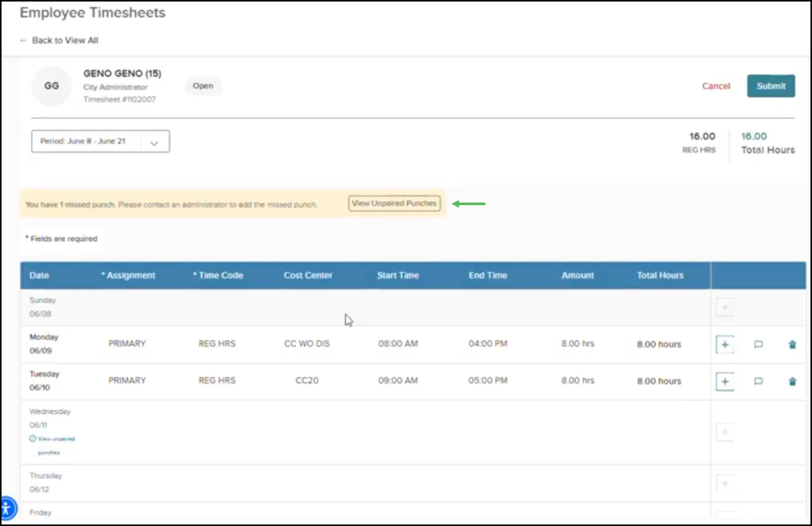Expand the Period: June 8 - June 21 dropdown
Screen dimensions: 812x526
[100, 141]
